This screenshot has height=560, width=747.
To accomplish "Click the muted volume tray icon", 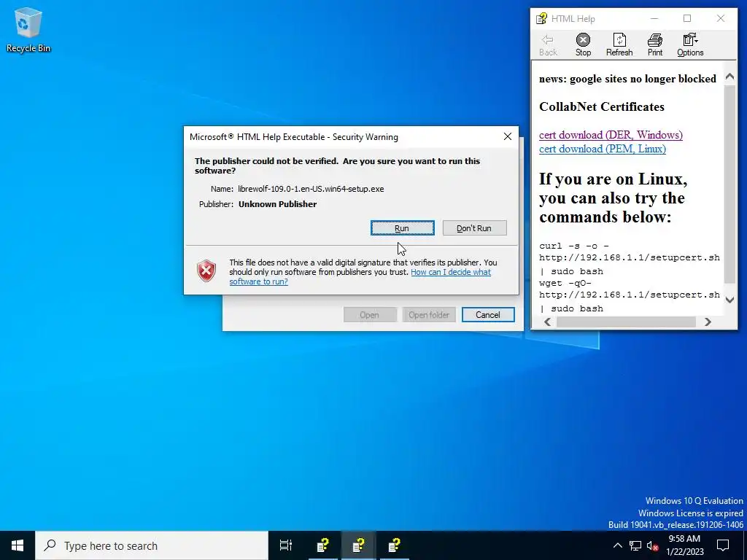I will coord(653,545).
